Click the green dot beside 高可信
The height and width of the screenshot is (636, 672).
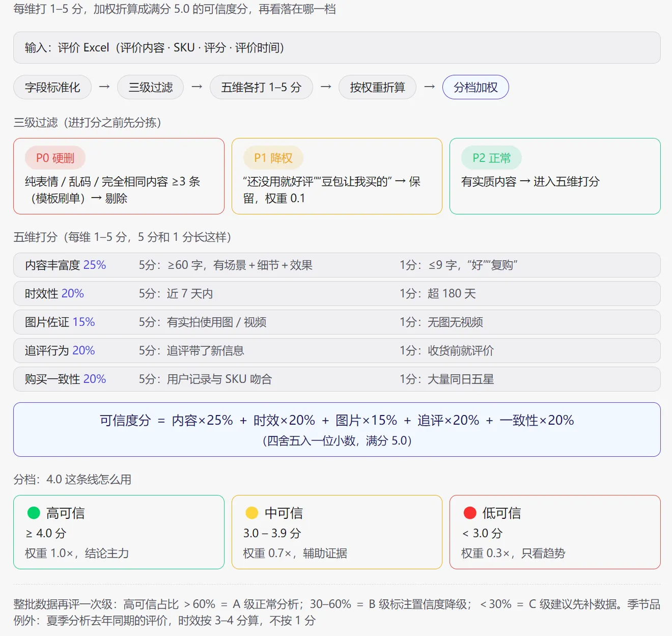[34, 513]
